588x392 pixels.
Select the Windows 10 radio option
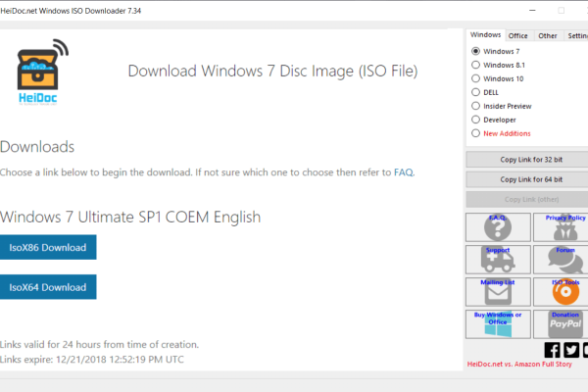coord(476,78)
